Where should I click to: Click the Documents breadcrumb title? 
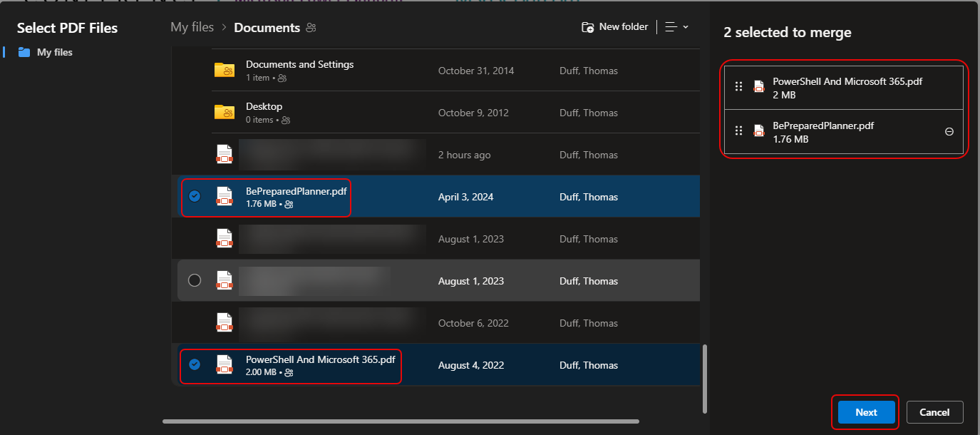pyautogui.click(x=267, y=28)
